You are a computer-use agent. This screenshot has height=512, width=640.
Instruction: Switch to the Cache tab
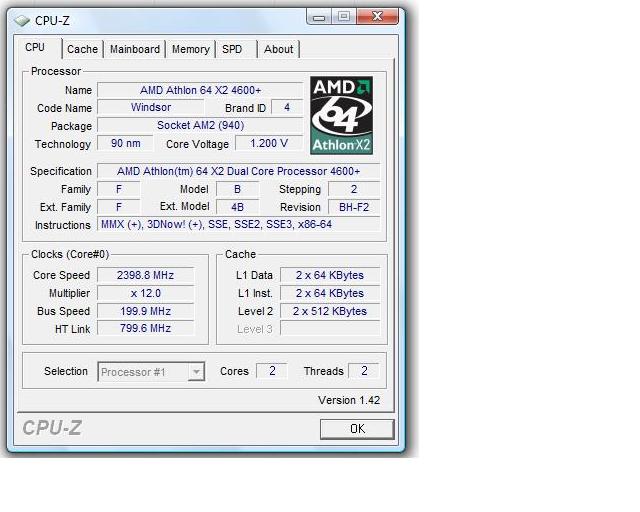click(x=82, y=49)
